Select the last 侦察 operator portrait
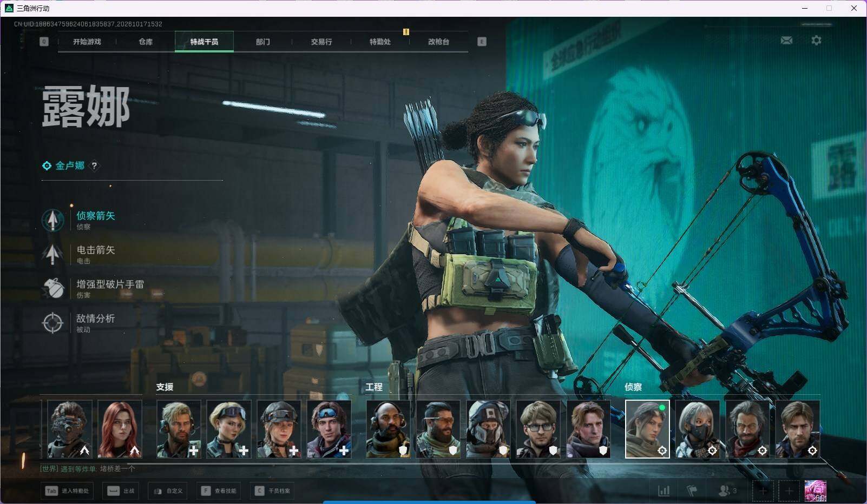The image size is (867, 504). pyautogui.click(x=798, y=429)
